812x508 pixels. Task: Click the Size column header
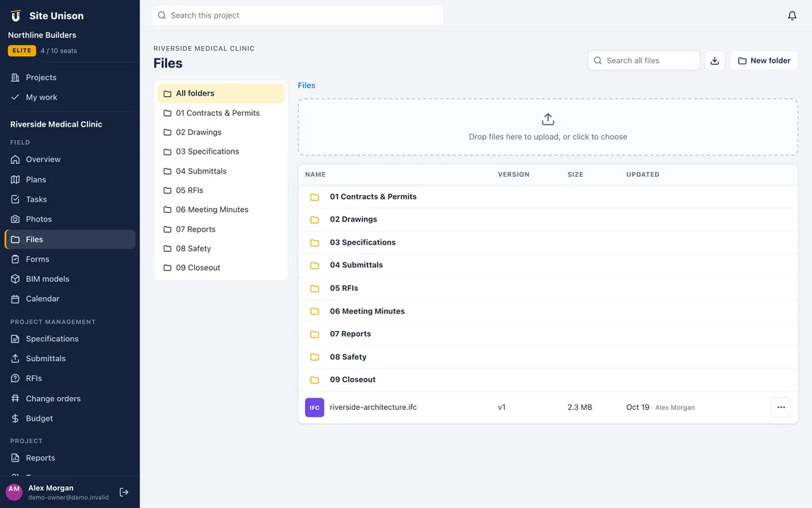tap(575, 174)
